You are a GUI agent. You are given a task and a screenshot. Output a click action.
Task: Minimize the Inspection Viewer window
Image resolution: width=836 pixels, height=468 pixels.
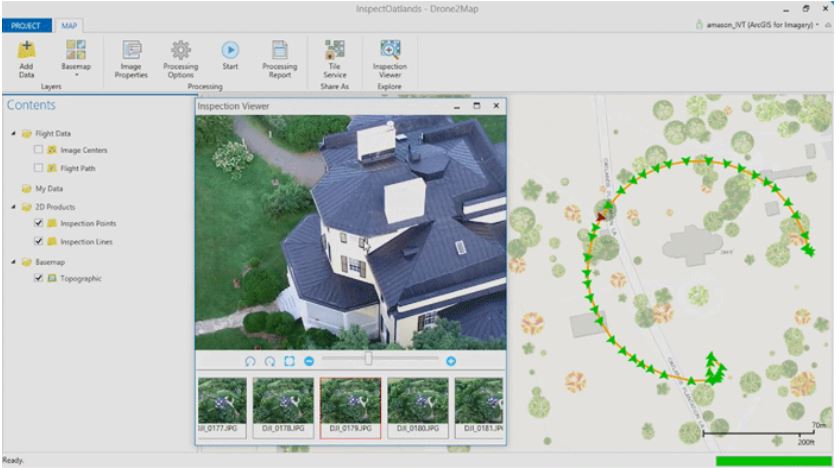pos(457,107)
